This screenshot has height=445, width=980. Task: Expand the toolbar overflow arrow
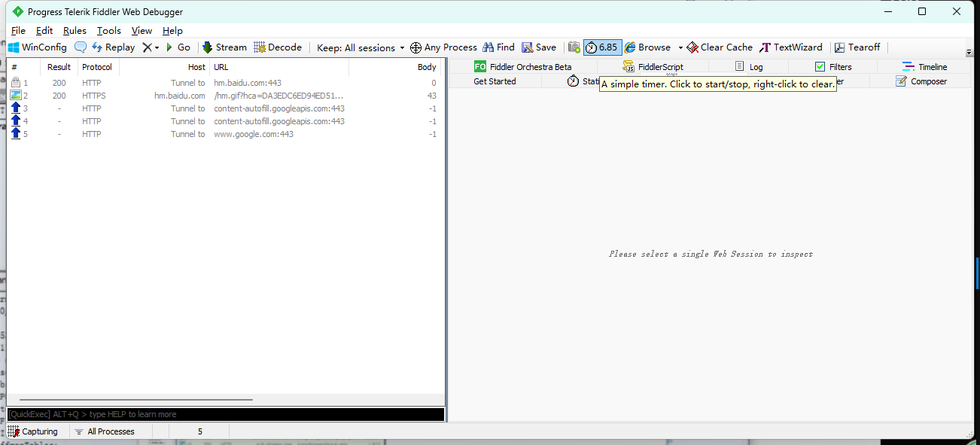pyautogui.click(x=969, y=52)
